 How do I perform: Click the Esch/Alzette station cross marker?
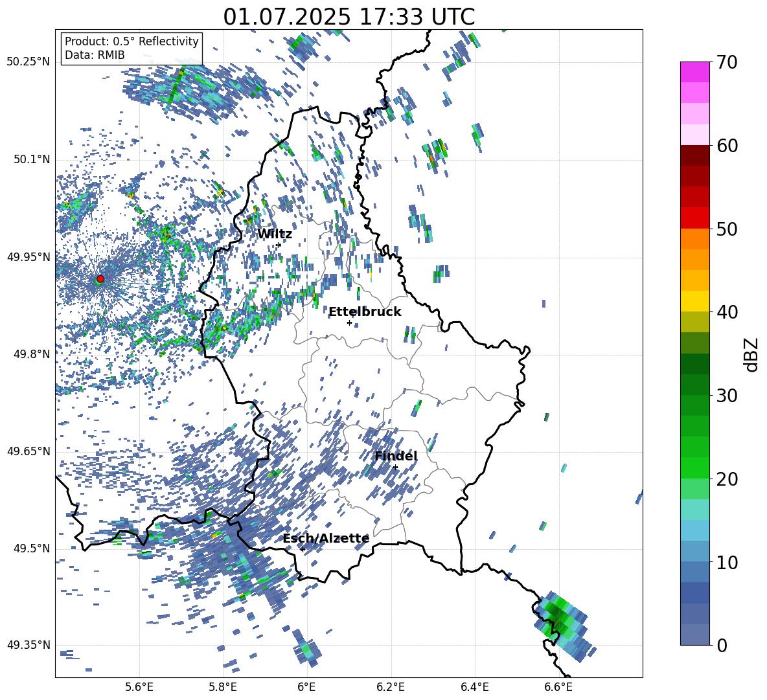point(303,549)
